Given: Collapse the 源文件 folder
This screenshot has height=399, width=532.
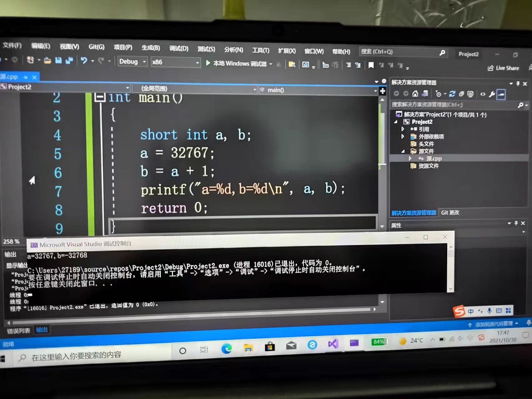Looking at the screenshot, I should pos(403,151).
